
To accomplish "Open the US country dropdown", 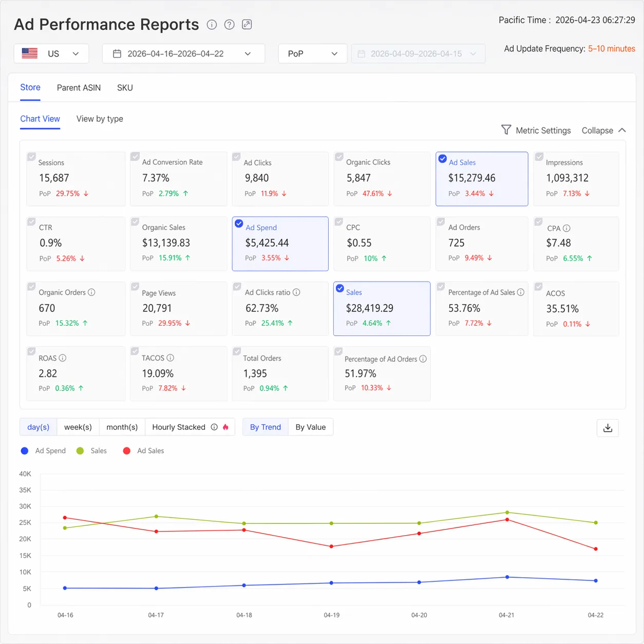I will point(51,53).
